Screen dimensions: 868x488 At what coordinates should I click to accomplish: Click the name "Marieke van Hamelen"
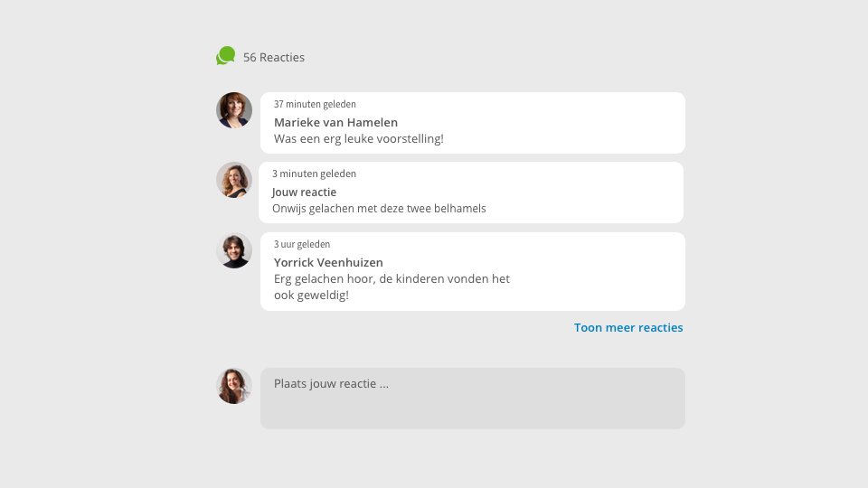335,122
